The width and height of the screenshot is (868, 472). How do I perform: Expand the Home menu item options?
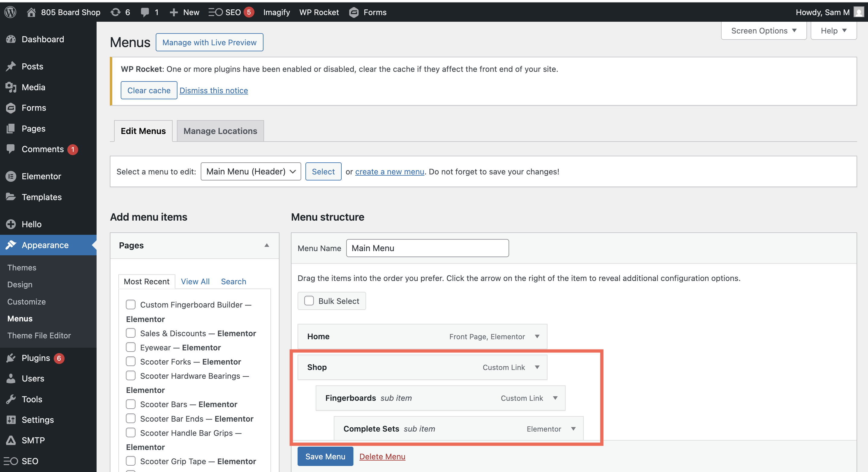pos(537,336)
